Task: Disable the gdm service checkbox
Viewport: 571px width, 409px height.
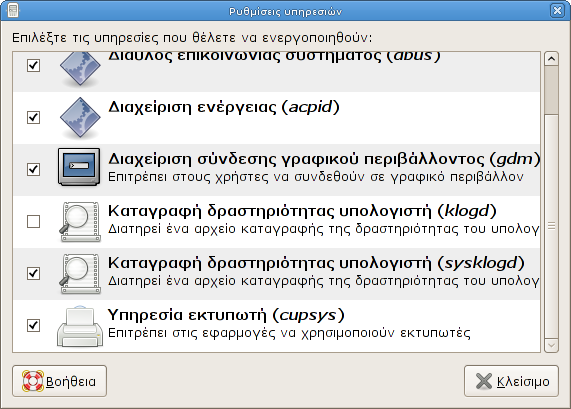Action: click(34, 169)
